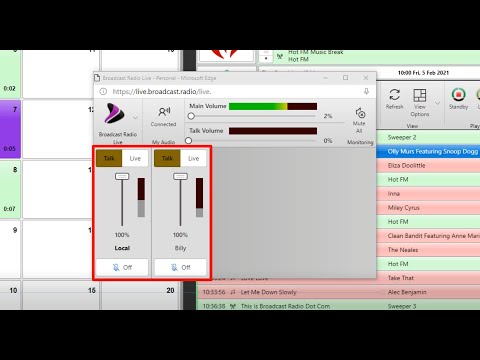
Task: Select This Is Broadcast Radio Dot Com row
Action: (x=338, y=306)
